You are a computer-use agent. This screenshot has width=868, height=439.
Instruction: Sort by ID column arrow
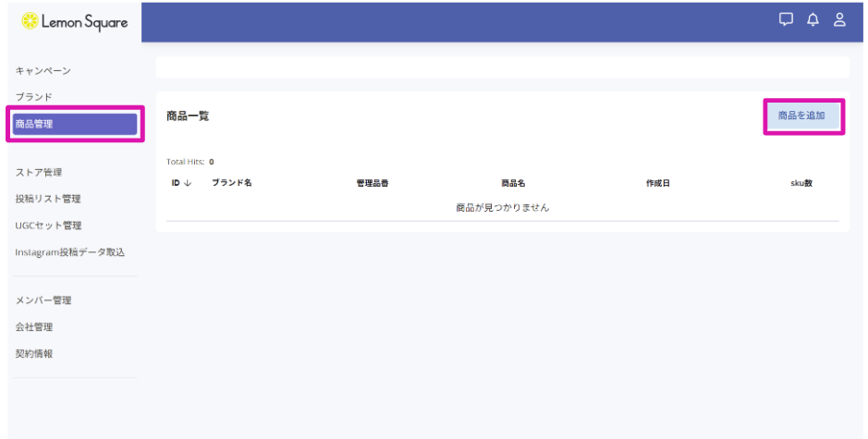tap(188, 183)
